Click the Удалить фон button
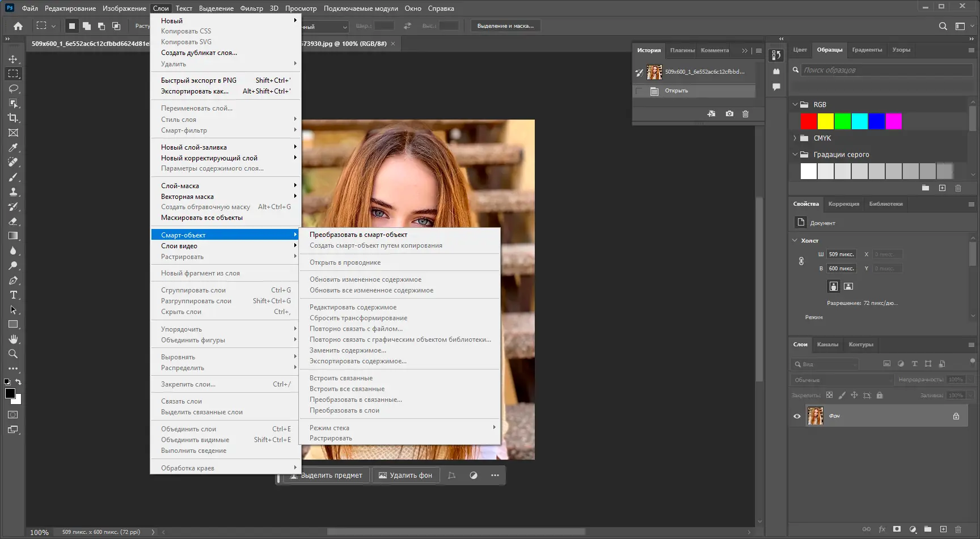Screen dimensions: 980x539 (x=405, y=476)
